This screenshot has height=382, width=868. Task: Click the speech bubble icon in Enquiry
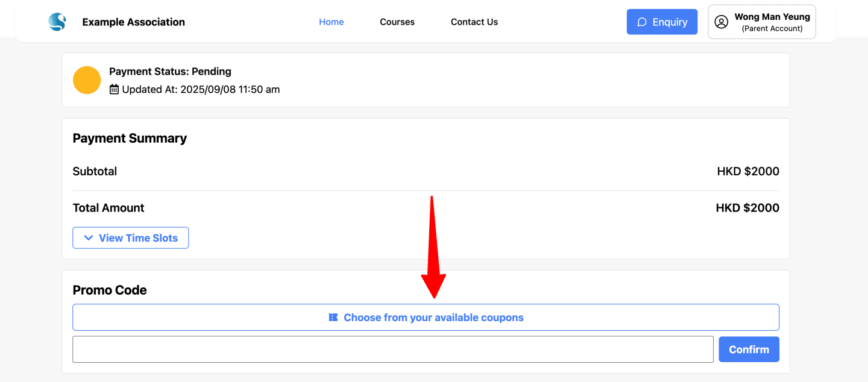[642, 22]
